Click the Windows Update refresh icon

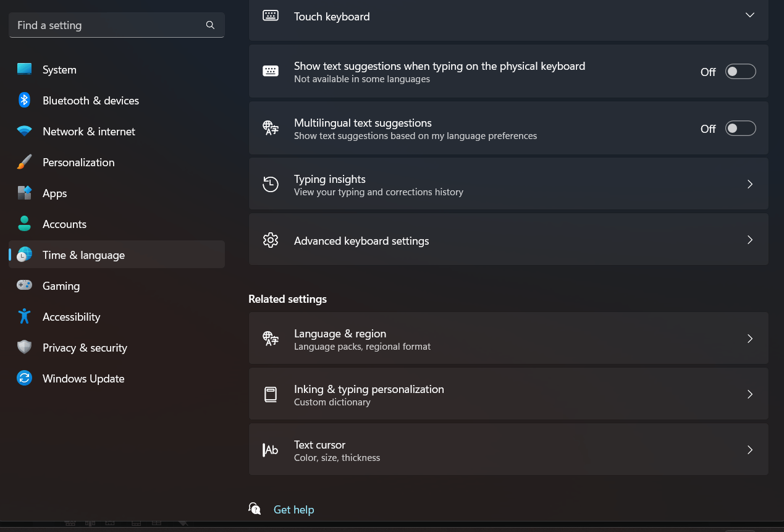tap(24, 378)
